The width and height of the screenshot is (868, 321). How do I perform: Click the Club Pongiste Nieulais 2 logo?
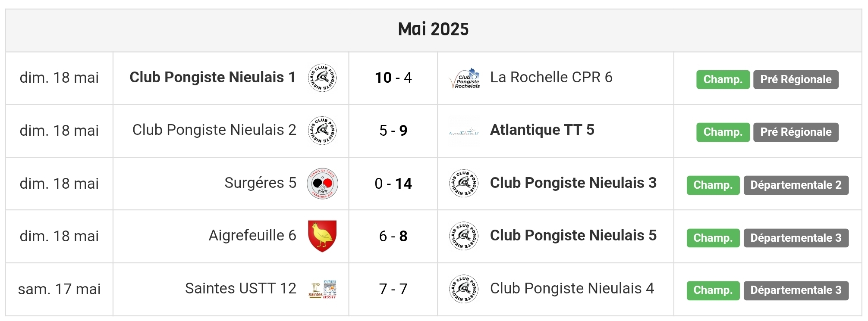[x=322, y=131]
